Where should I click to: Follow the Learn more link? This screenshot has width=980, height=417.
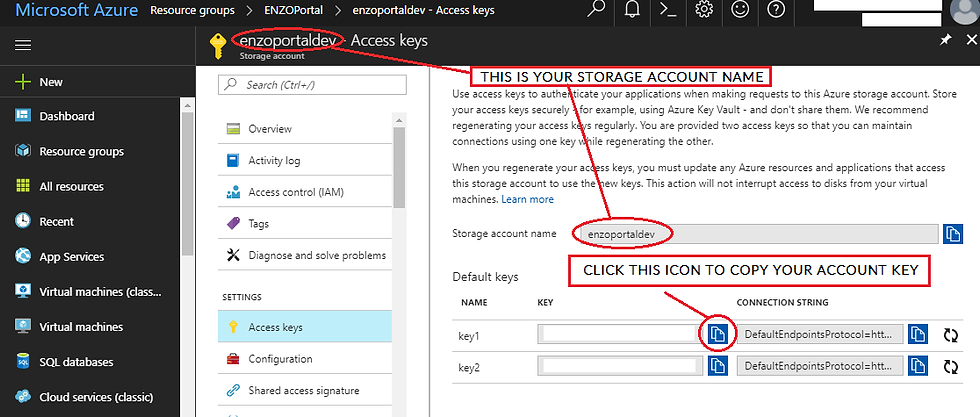[x=528, y=199]
